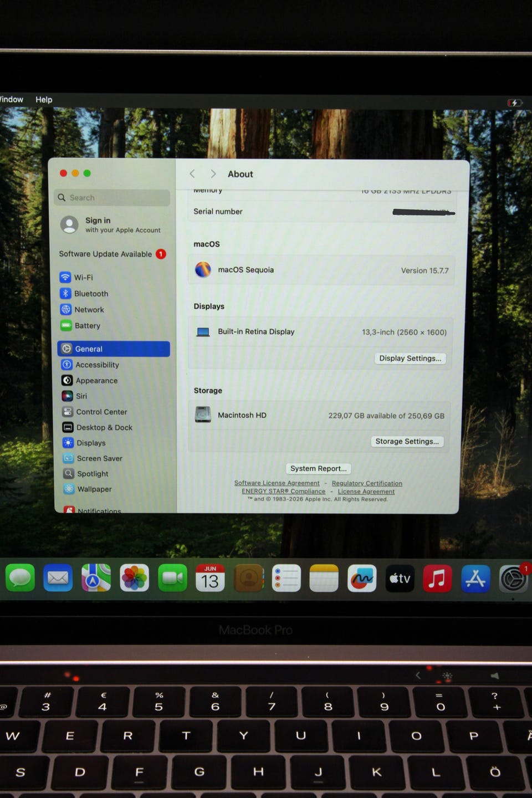Click the Built-in Retina Display row

pos(321,332)
